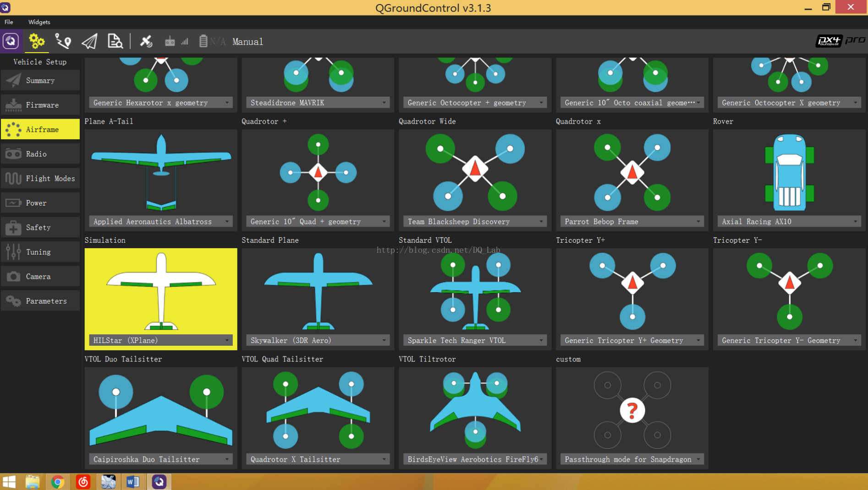Select the Vehicle Setup gears icon
Image resolution: width=868 pixels, height=490 pixels.
pyautogui.click(x=37, y=41)
